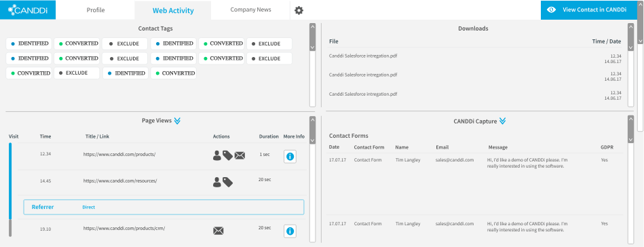Click the Message column header
Viewport: 644px width, 247px height.
pos(498,147)
